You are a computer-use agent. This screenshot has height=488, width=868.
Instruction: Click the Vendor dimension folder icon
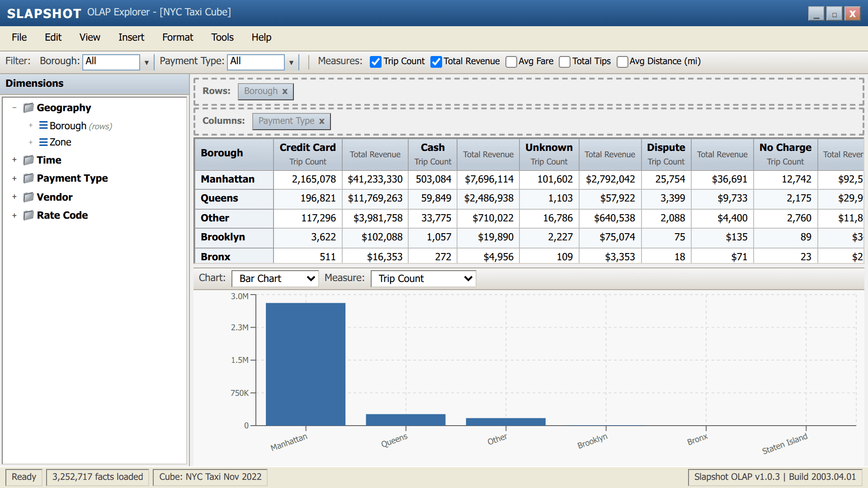[x=28, y=197]
